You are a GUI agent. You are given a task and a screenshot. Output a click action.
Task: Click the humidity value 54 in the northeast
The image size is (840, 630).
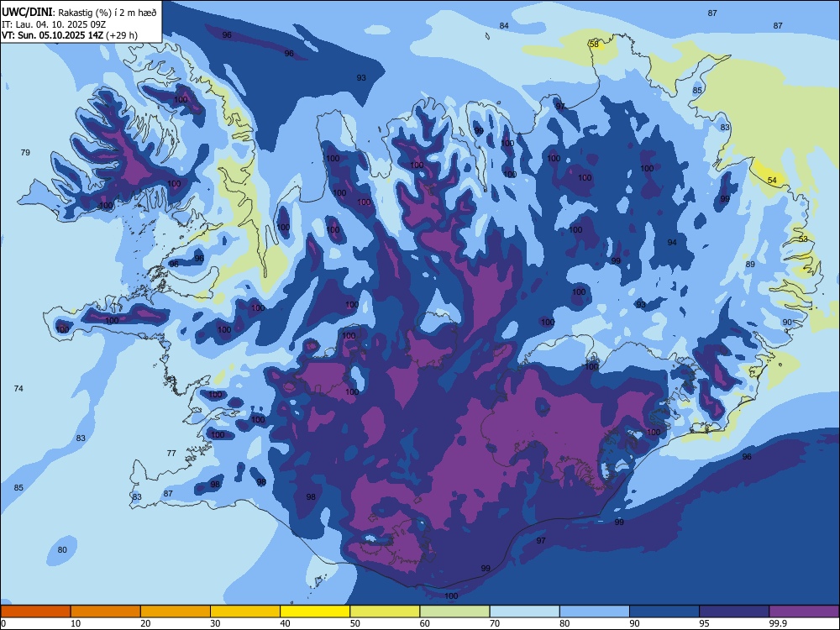tap(772, 180)
